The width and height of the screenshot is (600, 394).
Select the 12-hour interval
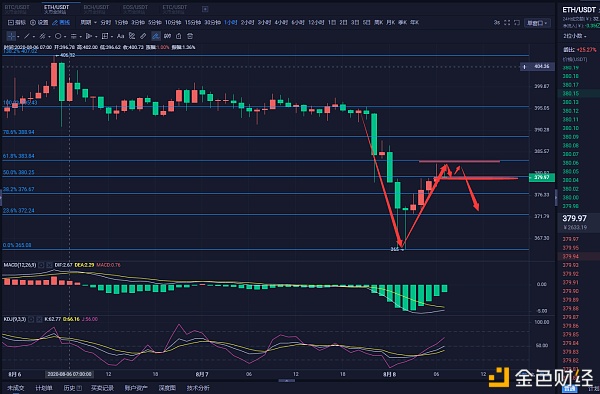[x=316, y=23]
